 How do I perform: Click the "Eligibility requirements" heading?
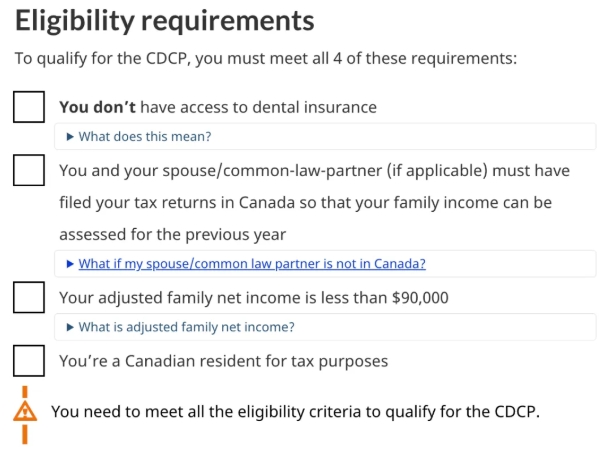click(x=165, y=20)
